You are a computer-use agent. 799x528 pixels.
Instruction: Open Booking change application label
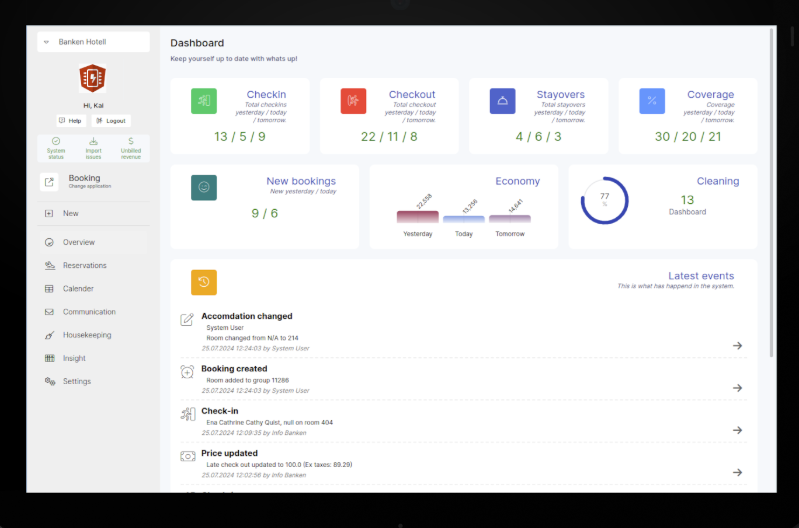click(90, 181)
